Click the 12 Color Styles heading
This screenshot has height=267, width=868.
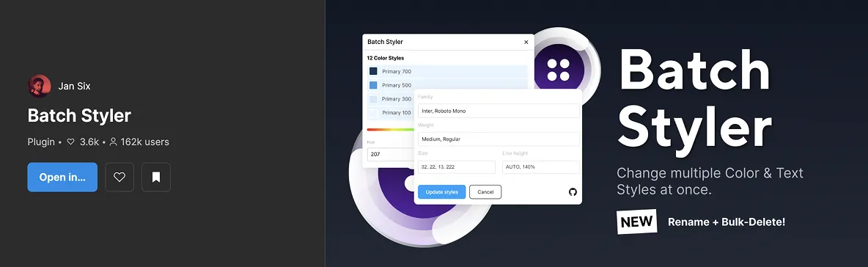pyautogui.click(x=386, y=58)
